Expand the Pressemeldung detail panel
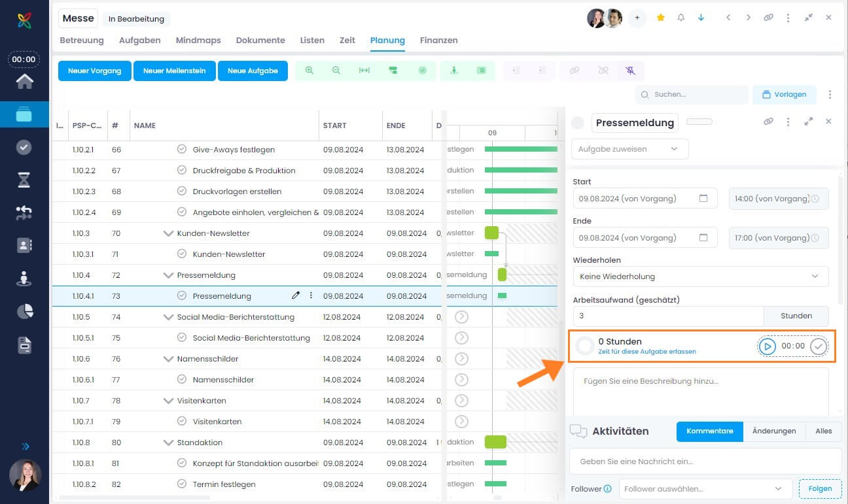 (x=809, y=122)
